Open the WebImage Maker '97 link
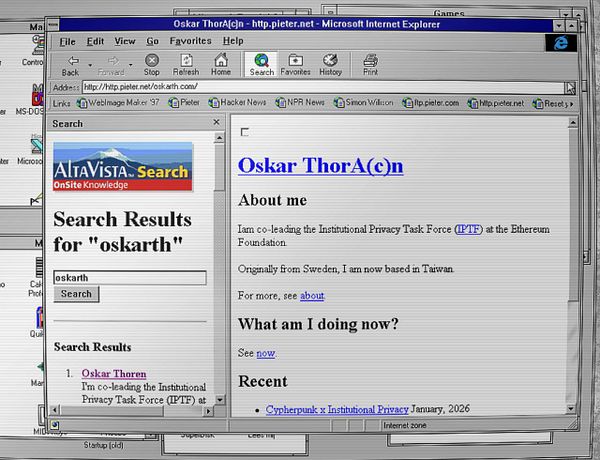The height and width of the screenshot is (460, 600). [x=118, y=103]
